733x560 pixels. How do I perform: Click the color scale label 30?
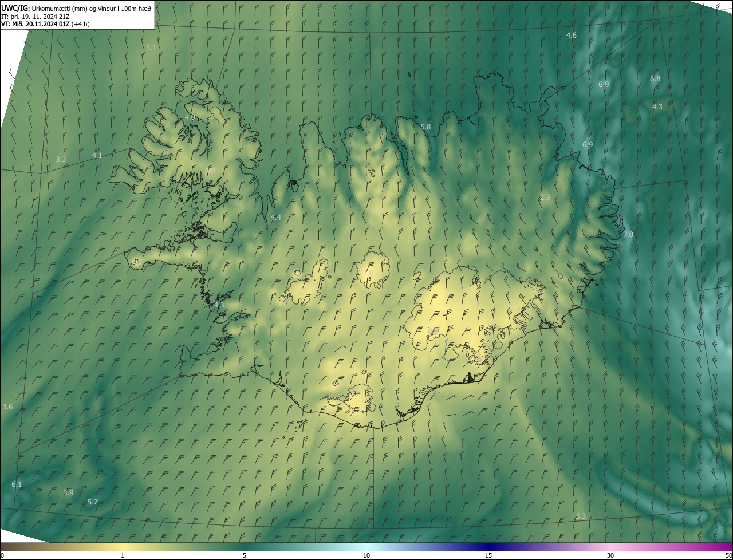[610, 556]
